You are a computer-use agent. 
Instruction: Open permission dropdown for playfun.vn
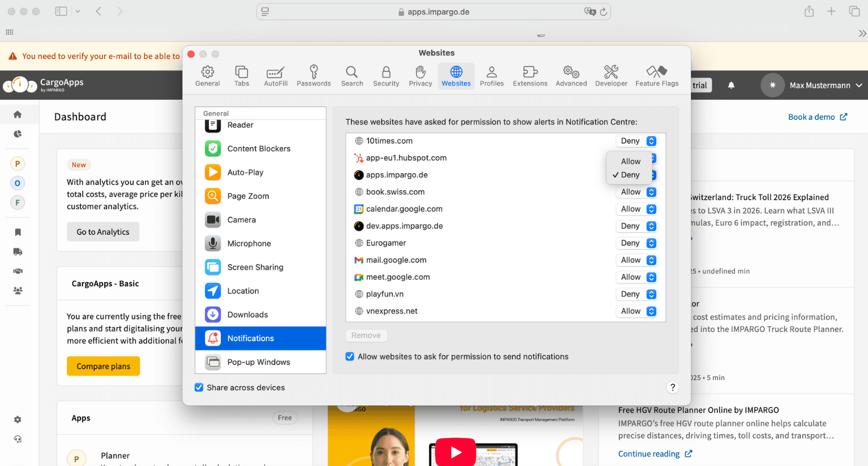[637, 294]
